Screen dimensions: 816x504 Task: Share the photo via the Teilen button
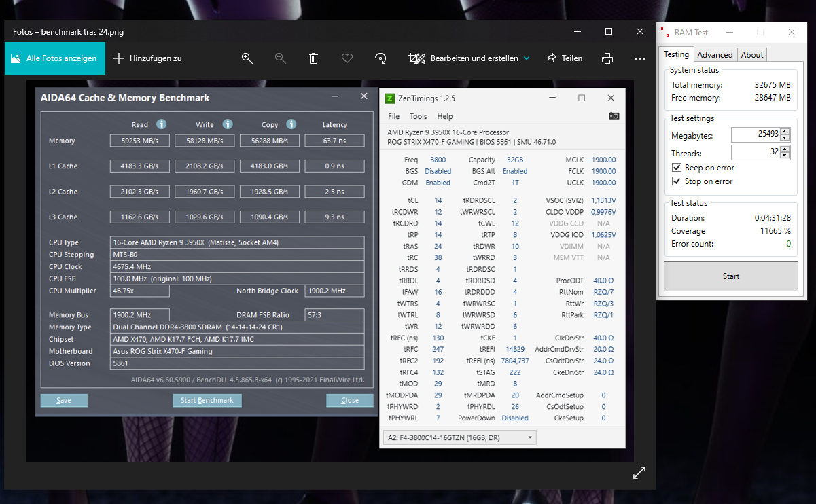pyautogui.click(x=564, y=58)
